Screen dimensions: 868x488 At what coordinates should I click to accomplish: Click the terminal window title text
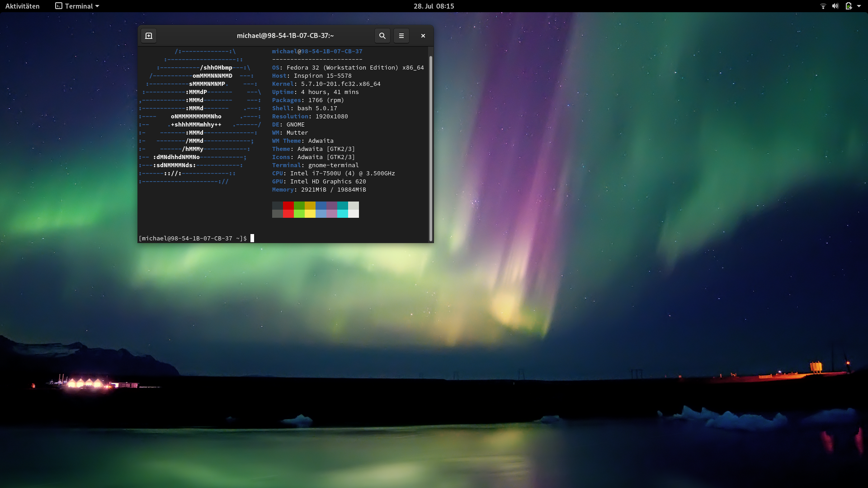[285, 36]
